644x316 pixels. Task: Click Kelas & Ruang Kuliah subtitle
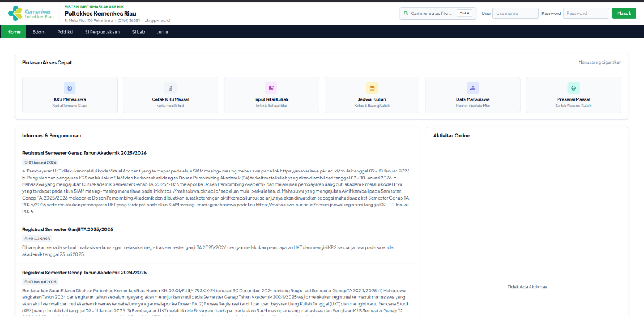(372, 106)
